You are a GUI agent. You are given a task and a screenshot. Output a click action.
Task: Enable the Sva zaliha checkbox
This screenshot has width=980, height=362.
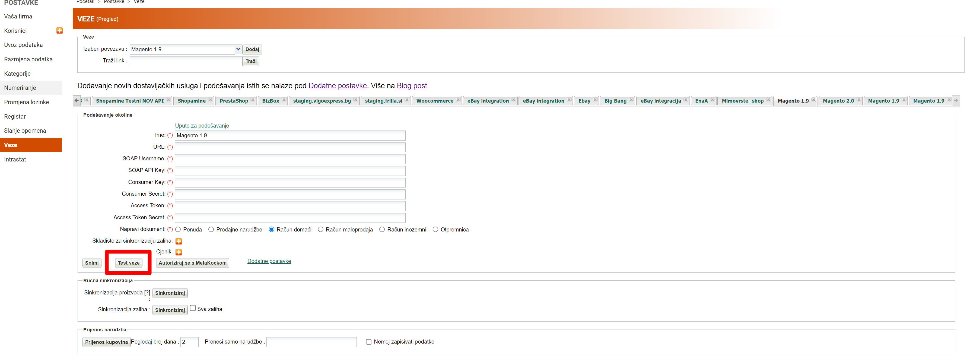[193, 308]
